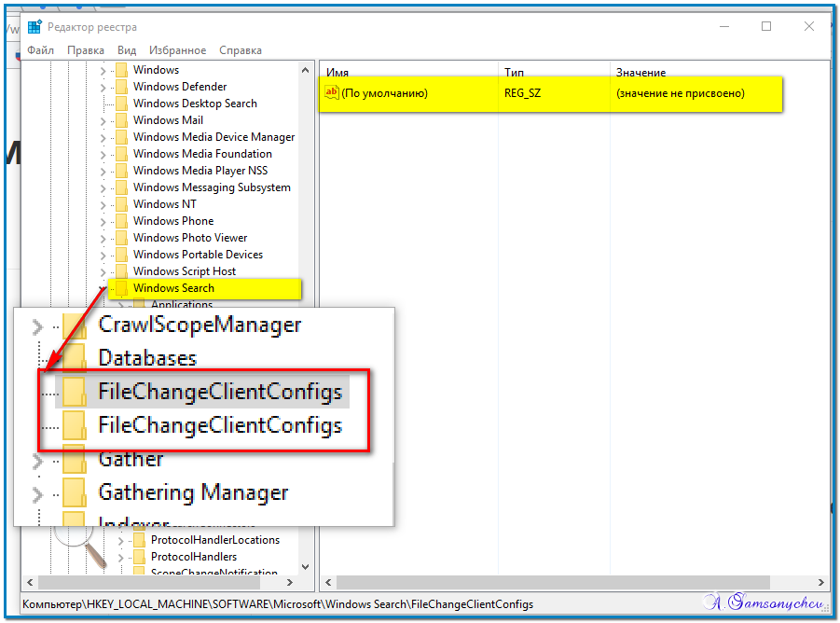Open the Вид menu
The image size is (840, 623).
pyautogui.click(x=127, y=50)
